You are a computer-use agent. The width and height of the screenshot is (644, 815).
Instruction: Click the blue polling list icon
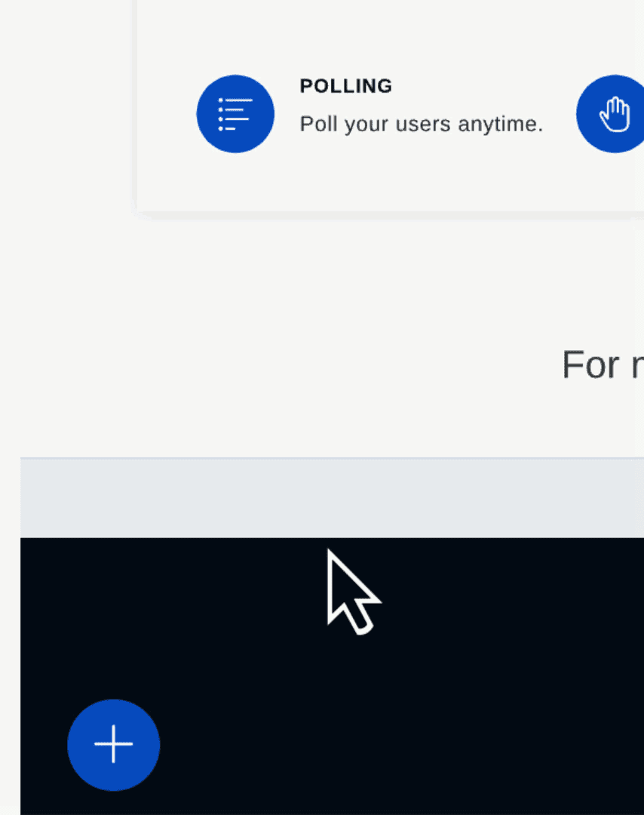pos(235,114)
